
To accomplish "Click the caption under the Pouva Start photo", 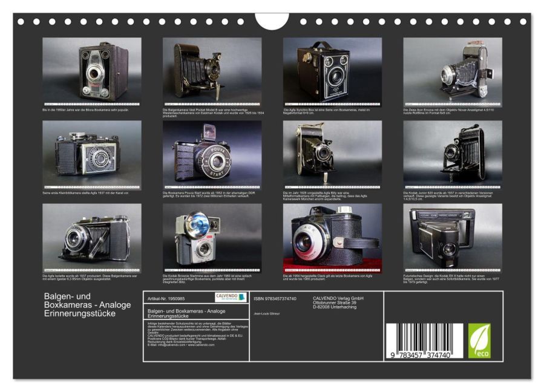I will click(209, 194).
